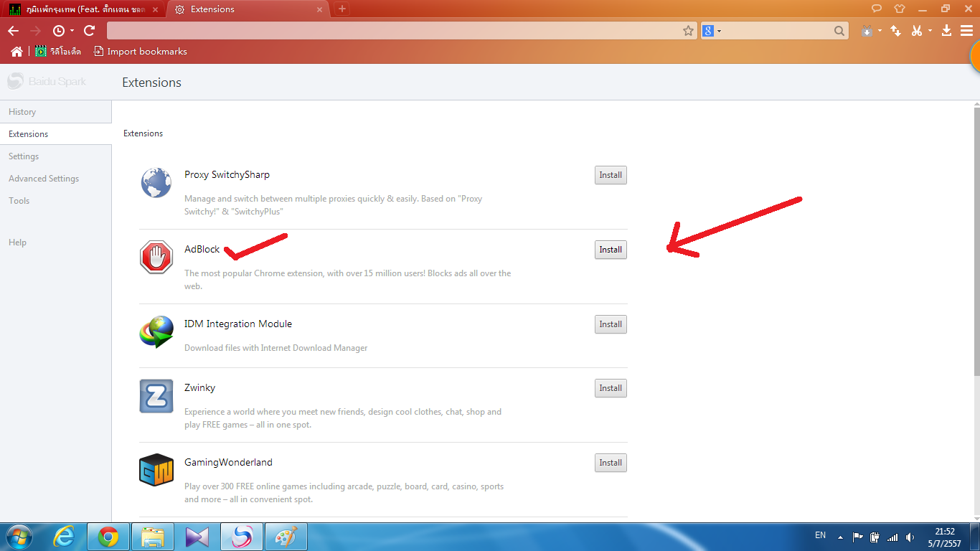Switch to the Thai song tab
Image resolution: width=980 pixels, height=551 pixels.
tap(83, 9)
